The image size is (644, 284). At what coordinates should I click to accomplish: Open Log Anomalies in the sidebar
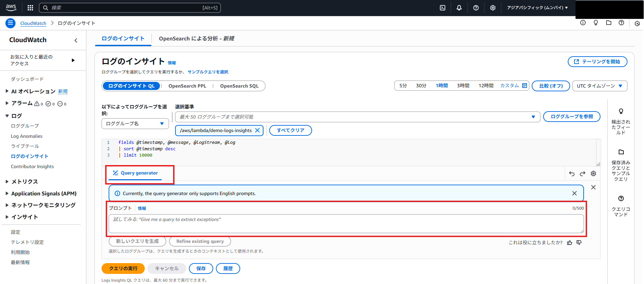point(27,136)
